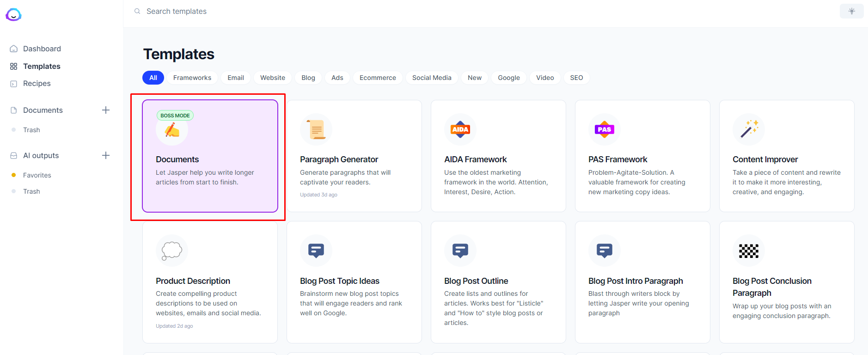Open Documents in the sidebar
This screenshot has width=868, height=355.
point(43,110)
